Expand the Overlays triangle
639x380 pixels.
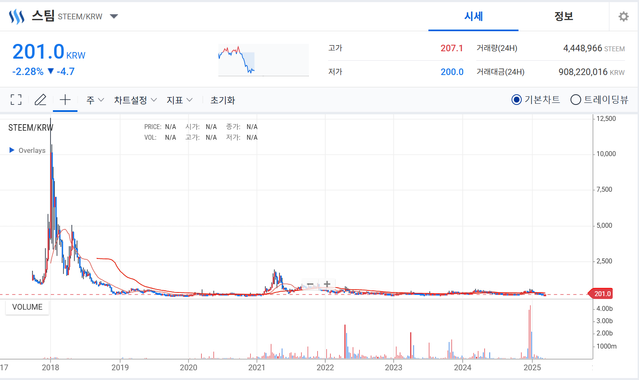(x=12, y=150)
